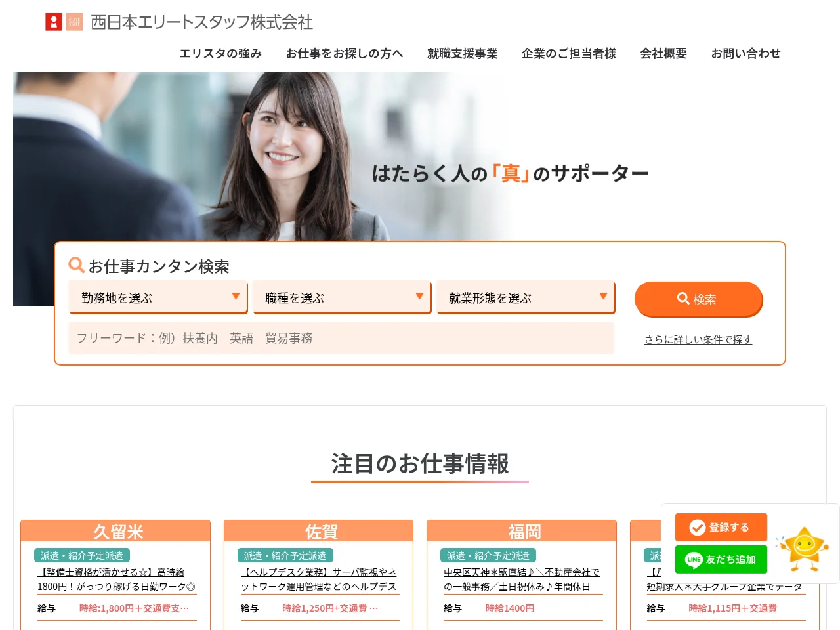
Task: Open the 会社概要 page
Action: tap(663, 54)
